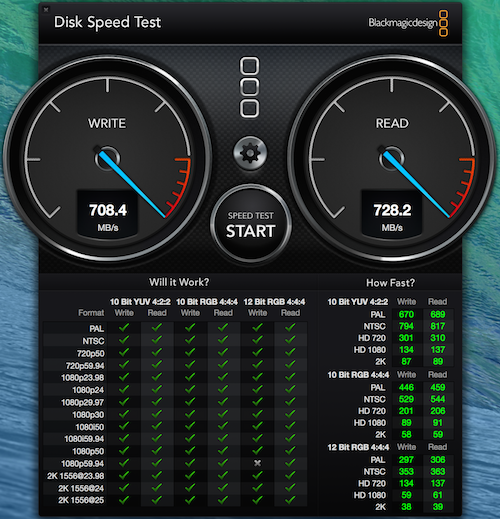The width and height of the screenshot is (500, 519).
Task: Click the Blackmagicdesign logo
Action: (x=408, y=23)
